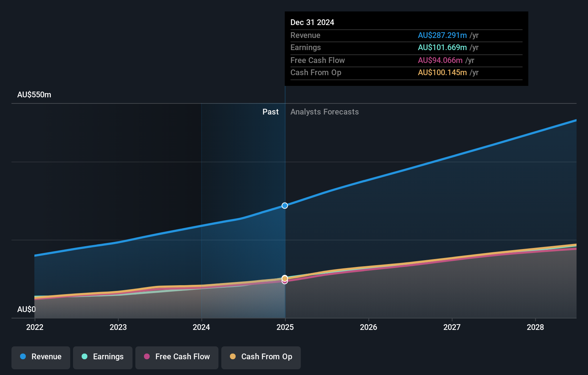Click the Cash From Op label in tooltip
Image resolution: width=588 pixels, height=375 pixels.
click(316, 73)
